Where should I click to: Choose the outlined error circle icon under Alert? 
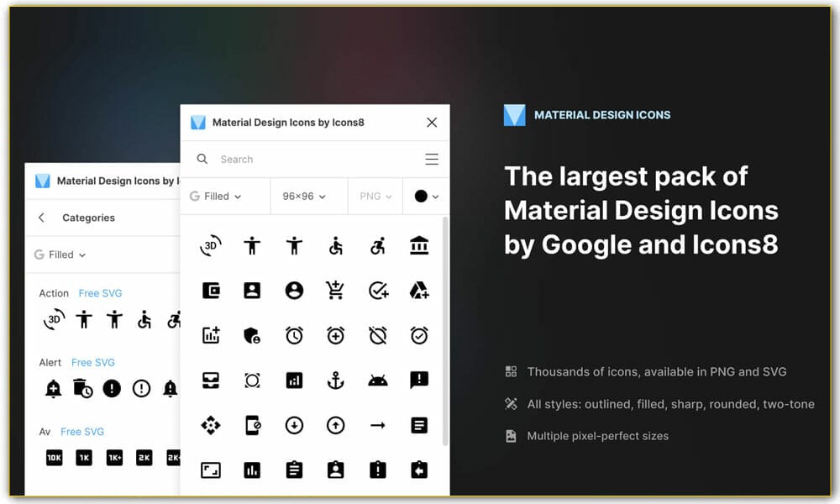(x=141, y=388)
